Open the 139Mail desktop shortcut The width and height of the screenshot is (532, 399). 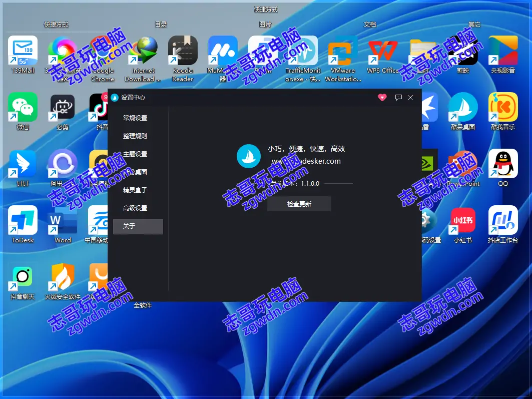coord(23,51)
